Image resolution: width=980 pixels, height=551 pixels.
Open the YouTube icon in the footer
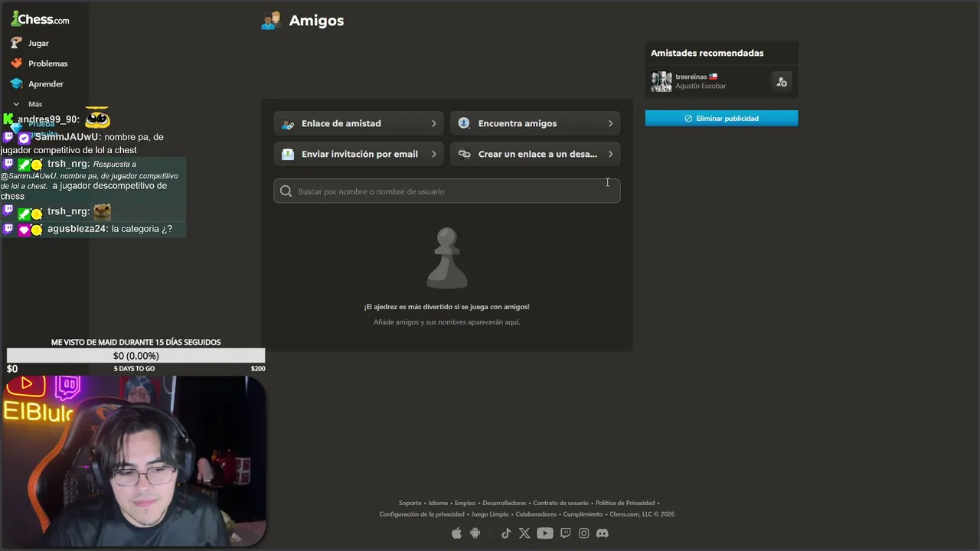pos(545,533)
